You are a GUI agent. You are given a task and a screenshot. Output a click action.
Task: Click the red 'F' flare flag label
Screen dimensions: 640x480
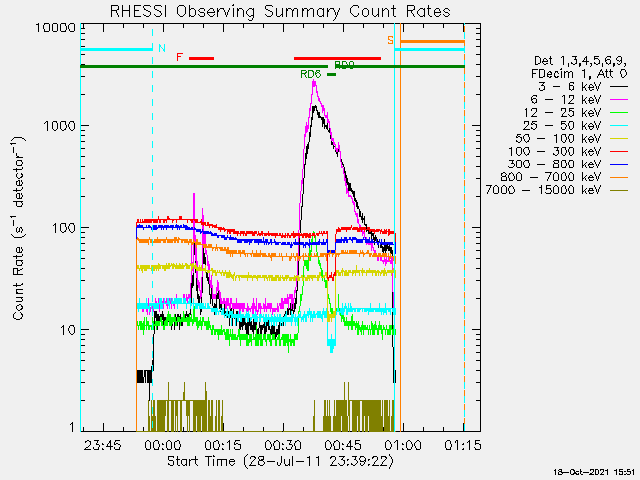point(179,57)
